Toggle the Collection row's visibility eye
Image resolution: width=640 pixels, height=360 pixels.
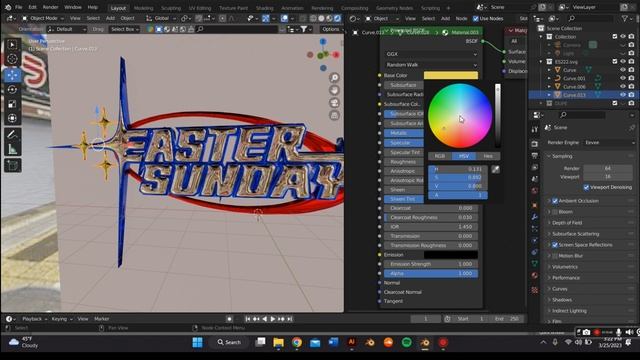point(623,36)
